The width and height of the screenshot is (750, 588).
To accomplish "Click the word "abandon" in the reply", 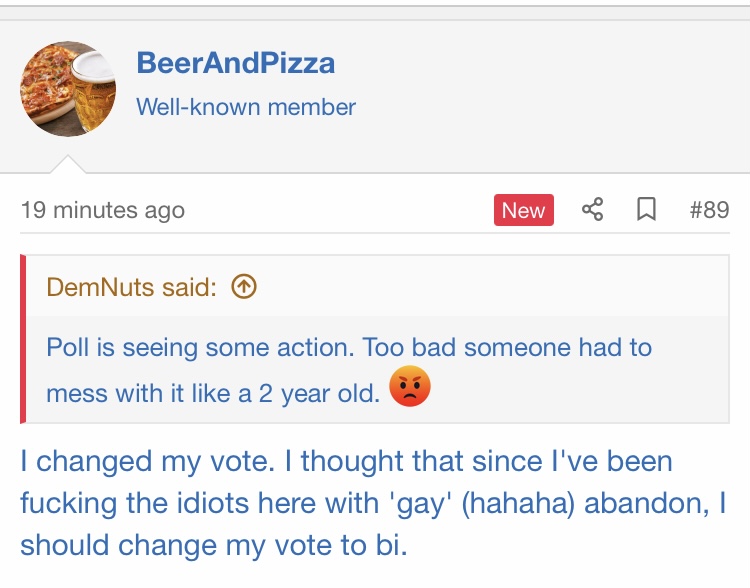I will 647,504.
